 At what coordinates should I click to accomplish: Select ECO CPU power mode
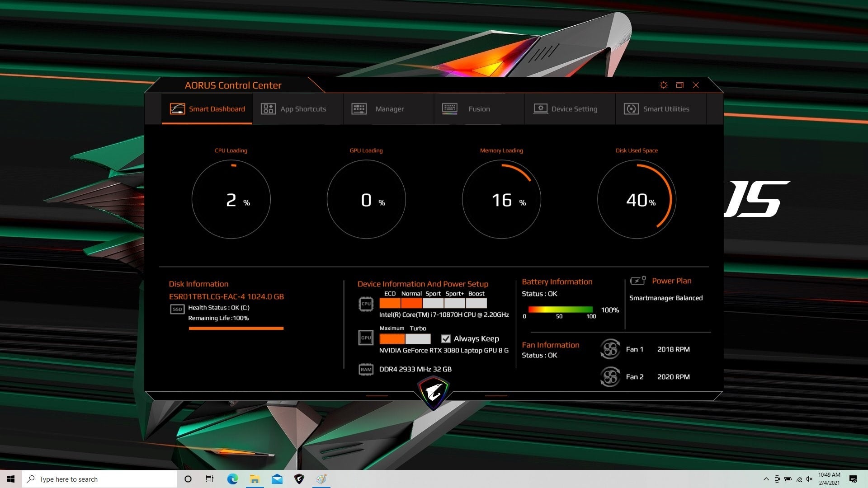pyautogui.click(x=390, y=303)
